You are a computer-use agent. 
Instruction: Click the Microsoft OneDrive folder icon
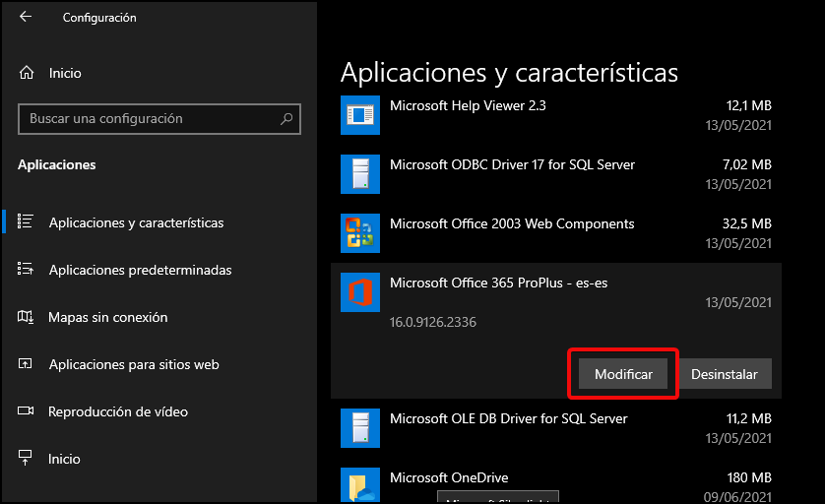click(360, 484)
